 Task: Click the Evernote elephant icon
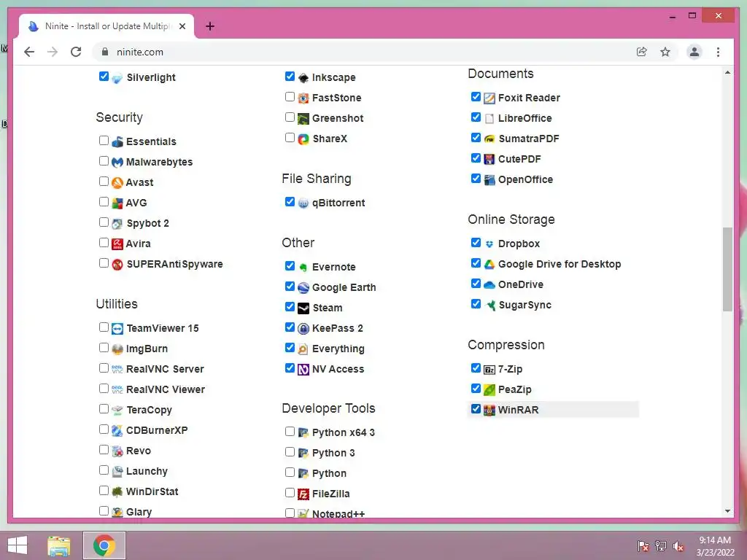point(303,267)
